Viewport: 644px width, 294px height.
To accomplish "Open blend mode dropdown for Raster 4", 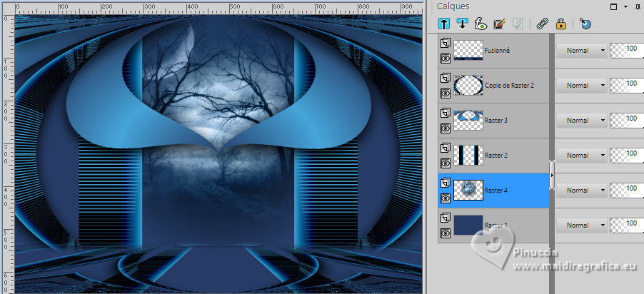I will point(582,190).
